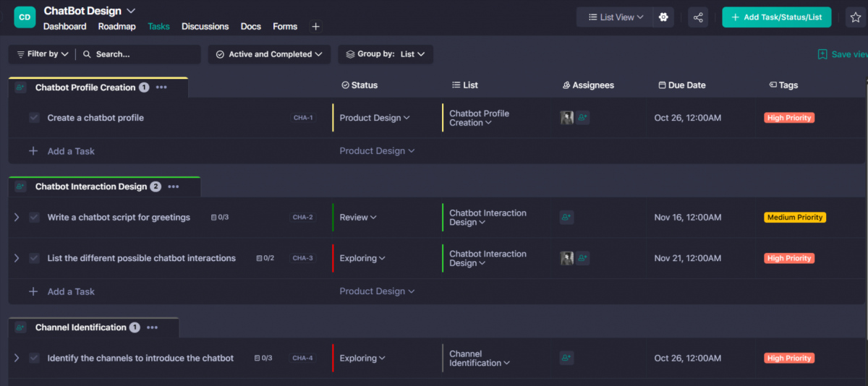The width and height of the screenshot is (868, 386).
Task: Star the ChatBot Design project
Action: (x=855, y=17)
